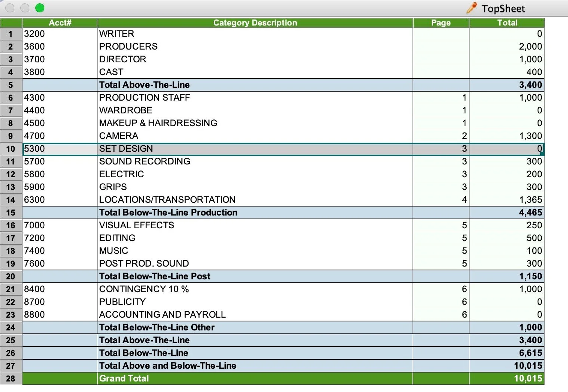Select account number 8400 cell
Screen dimensions: 568x392
60,289
